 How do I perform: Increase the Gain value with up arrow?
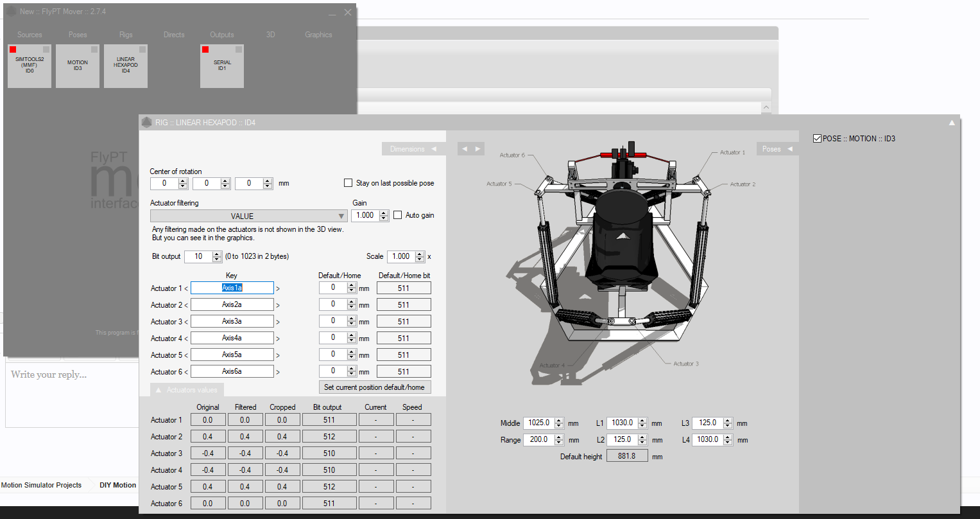[x=384, y=213]
